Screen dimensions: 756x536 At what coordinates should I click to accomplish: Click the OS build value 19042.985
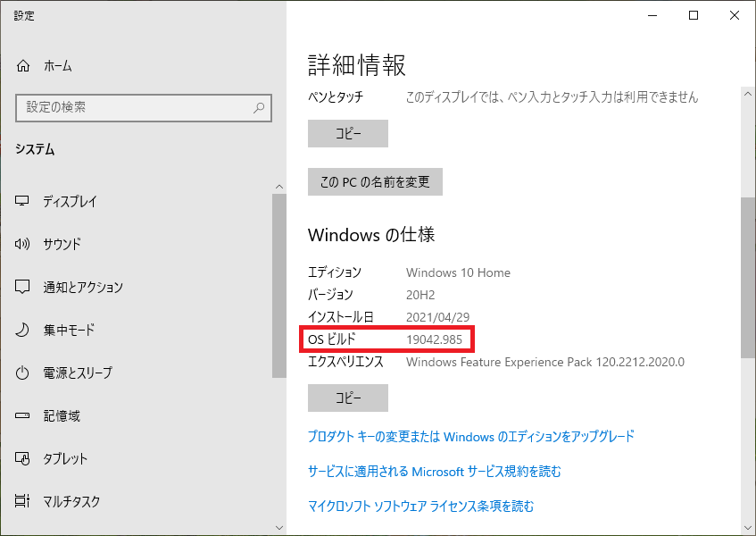point(434,339)
